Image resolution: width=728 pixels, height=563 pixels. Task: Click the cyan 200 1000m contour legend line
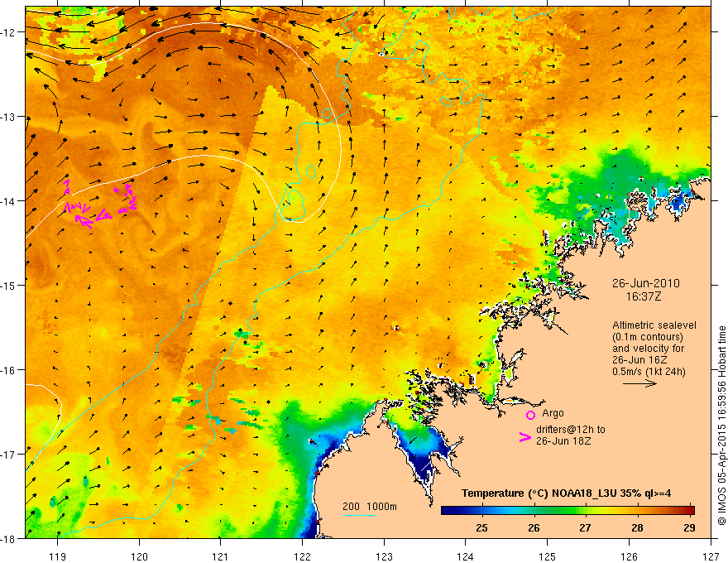(359, 515)
